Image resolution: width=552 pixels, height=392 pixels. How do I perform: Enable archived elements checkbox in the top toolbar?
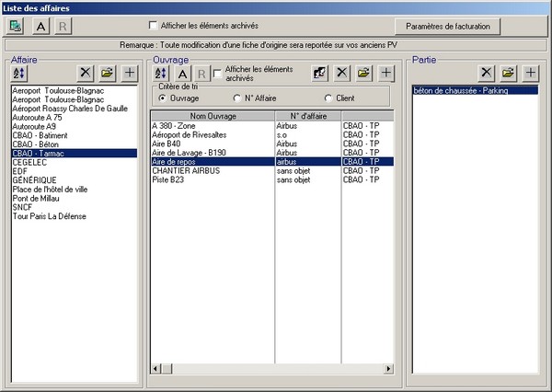[x=154, y=26]
